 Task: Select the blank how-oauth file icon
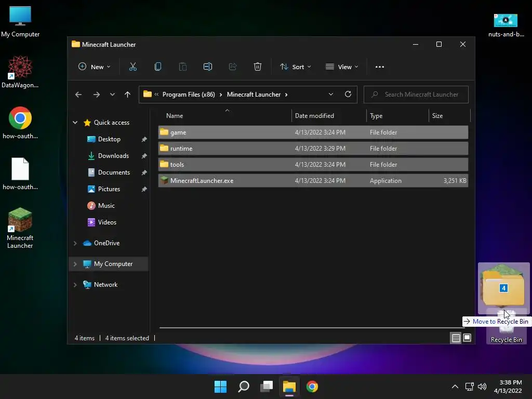click(20, 174)
